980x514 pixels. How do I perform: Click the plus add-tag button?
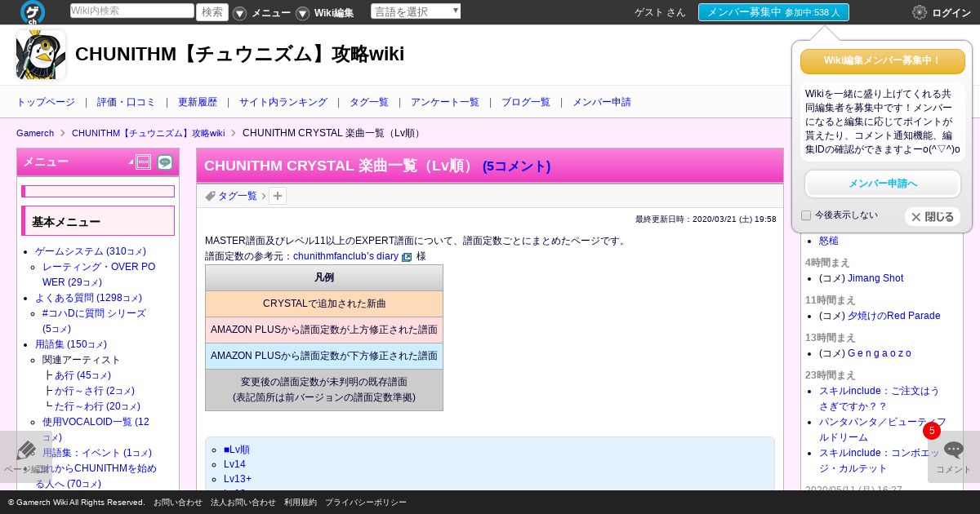point(278,196)
